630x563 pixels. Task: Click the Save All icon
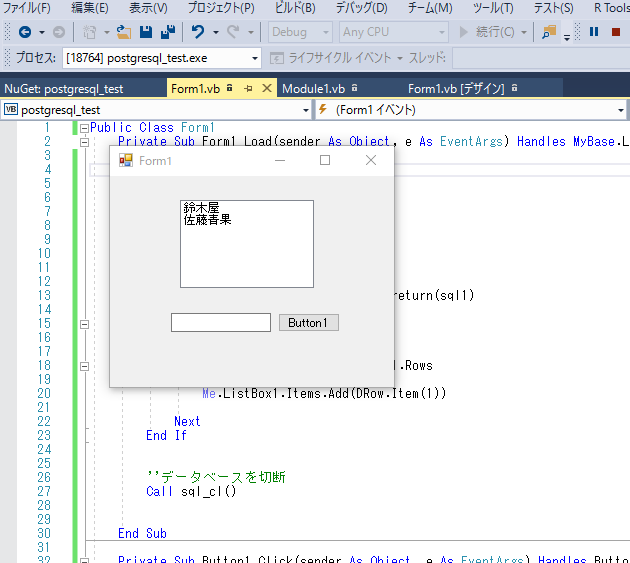[x=168, y=32]
